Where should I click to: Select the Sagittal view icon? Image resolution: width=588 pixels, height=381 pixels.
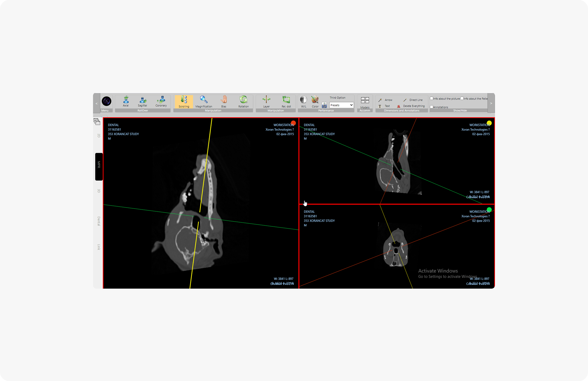pos(142,101)
